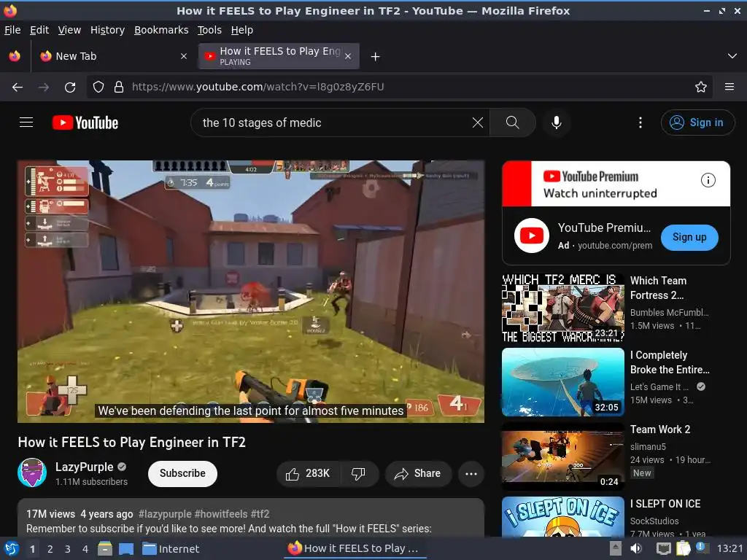This screenshot has height=560, width=747.
Task: Click the #lazypurple hashtag
Action: [x=165, y=514]
